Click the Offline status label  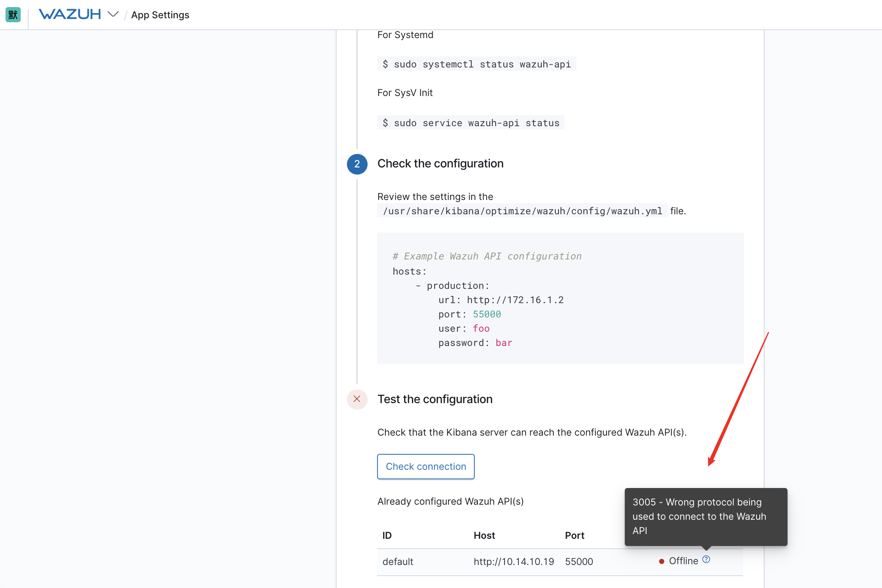click(684, 561)
